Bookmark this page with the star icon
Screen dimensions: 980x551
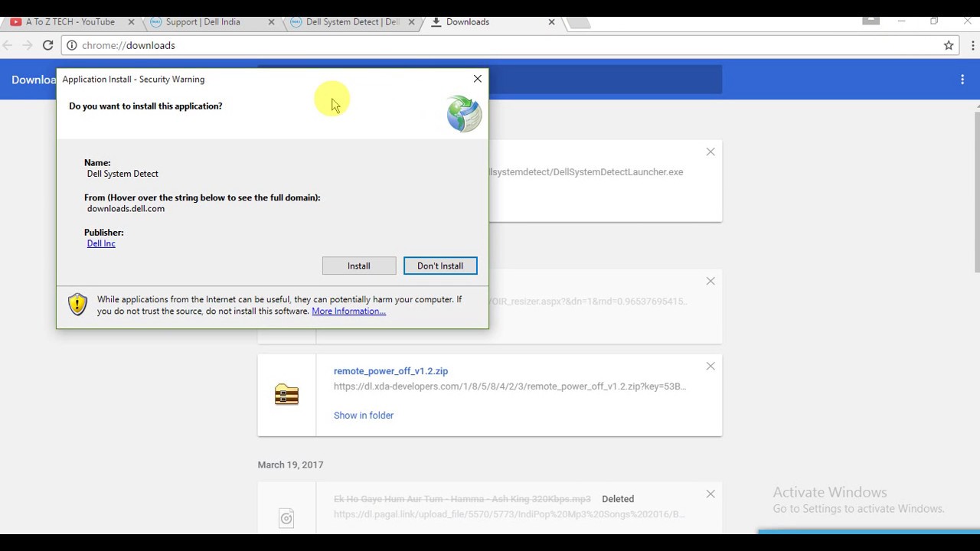tap(949, 45)
